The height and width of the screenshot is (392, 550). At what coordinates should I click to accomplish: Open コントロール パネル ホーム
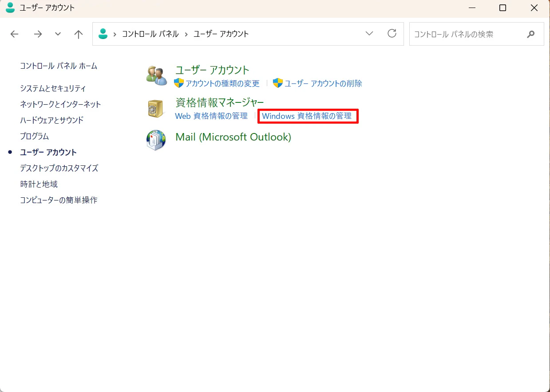pyautogui.click(x=59, y=66)
